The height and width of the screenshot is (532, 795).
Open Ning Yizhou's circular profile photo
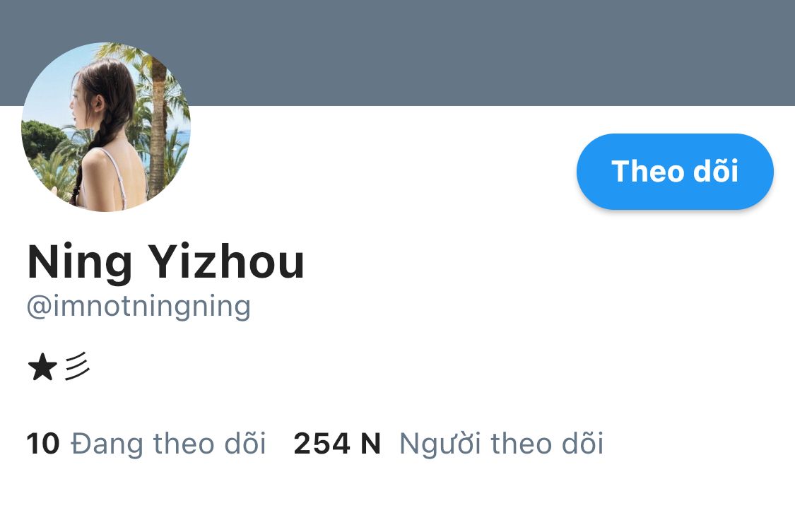point(105,126)
